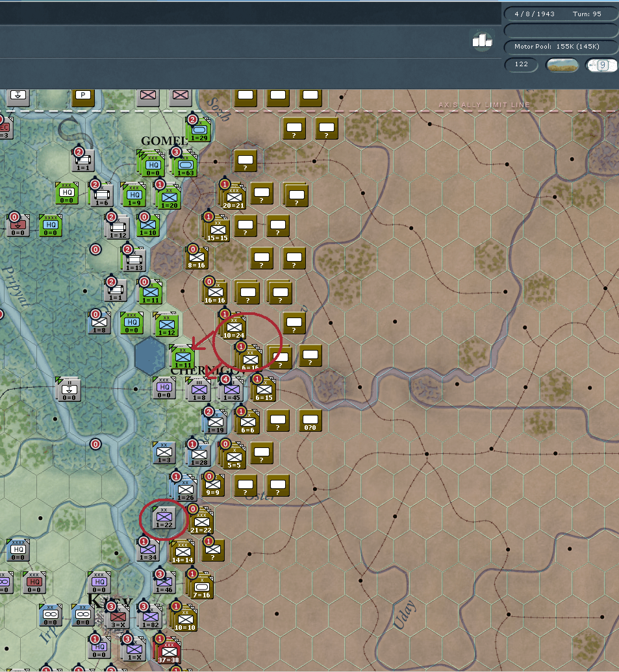Select the green 1=20 infantry unit
The height and width of the screenshot is (672, 619).
169,198
